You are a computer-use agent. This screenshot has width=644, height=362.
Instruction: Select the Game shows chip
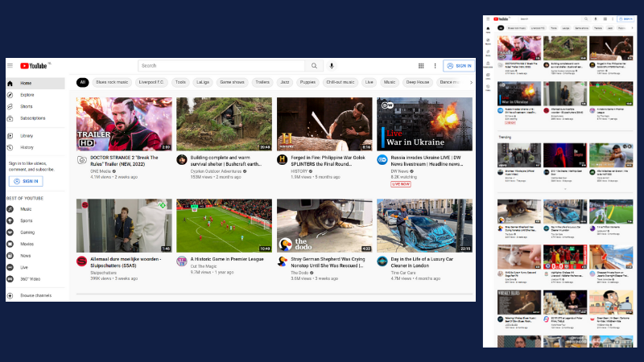coord(232,83)
